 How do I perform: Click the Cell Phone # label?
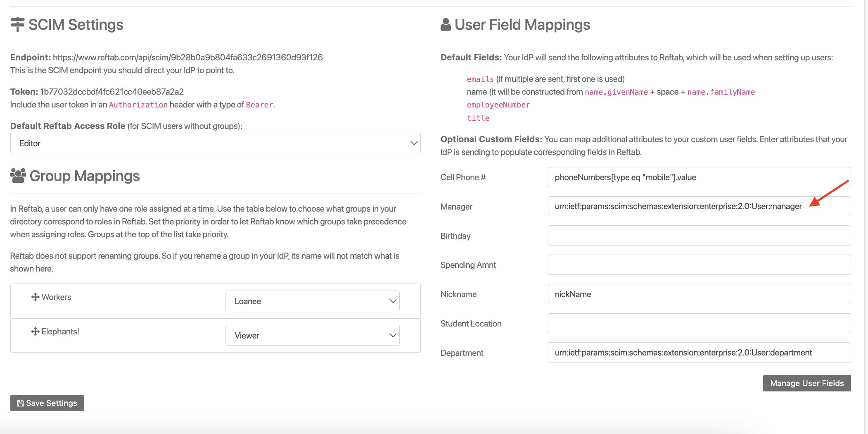[463, 177]
